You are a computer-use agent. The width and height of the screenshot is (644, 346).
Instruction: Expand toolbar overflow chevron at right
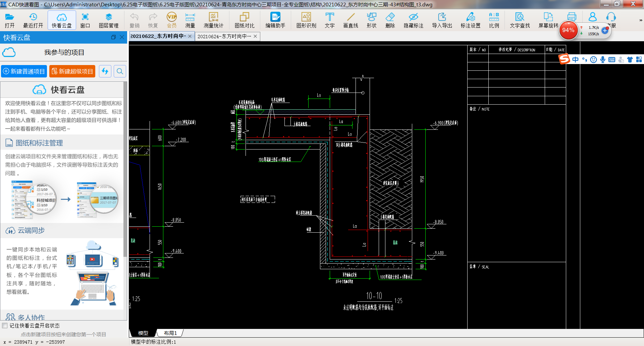[641, 20]
